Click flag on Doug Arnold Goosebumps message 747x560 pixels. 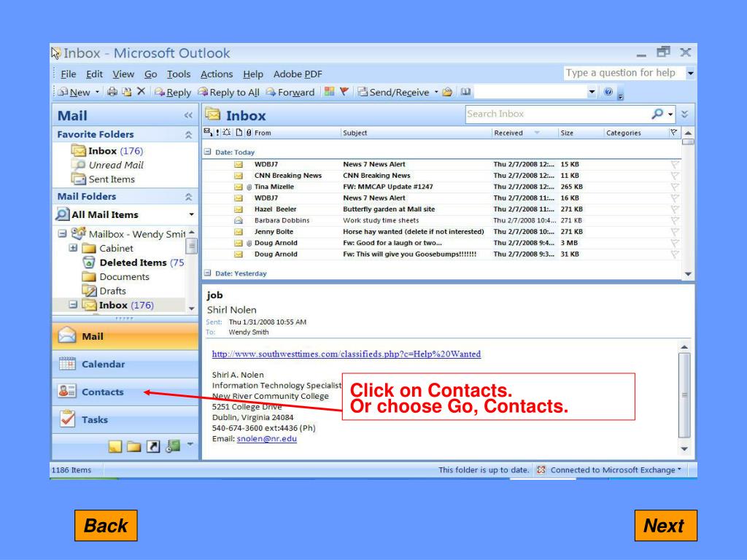pyautogui.click(x=675, y=254)
